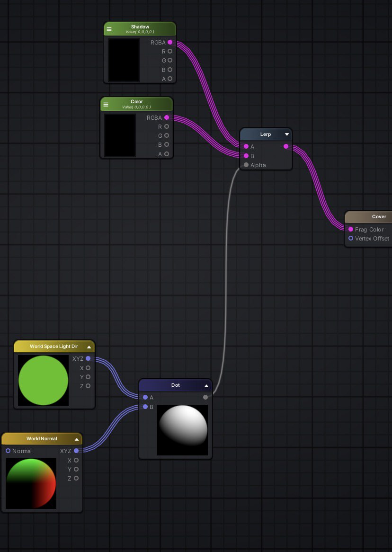
Task: Click the Shadow node R output port
Action: click(170, 52)
